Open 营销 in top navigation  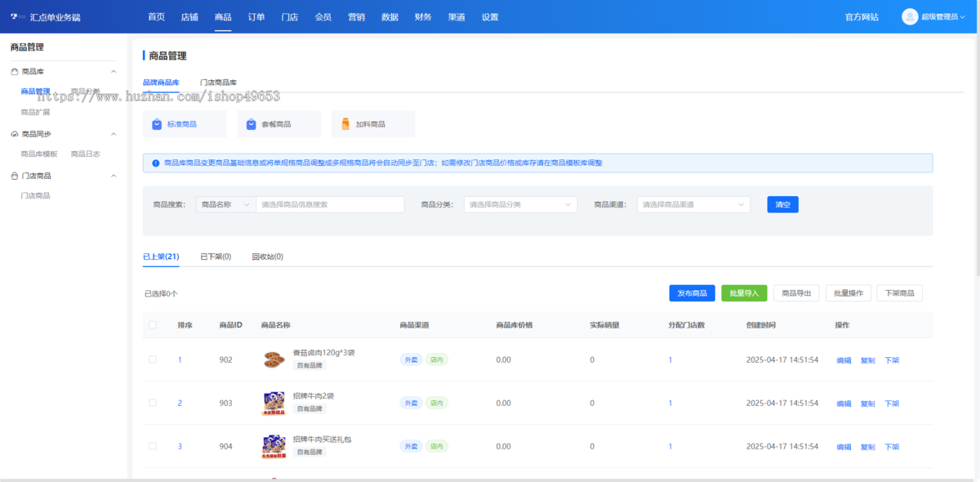[x=356, y=17]
